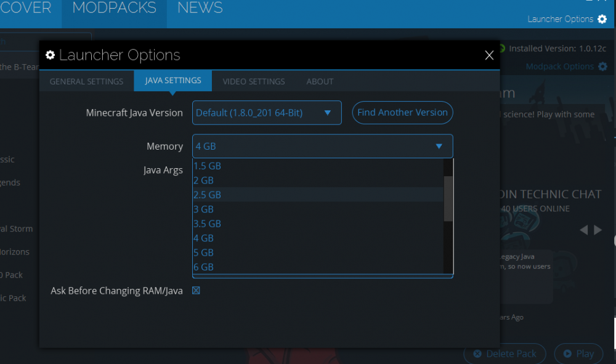This screenshot has width=616, height=364.
Task: Click the chat carousel right arrow
Action: [x=598, y=230]
